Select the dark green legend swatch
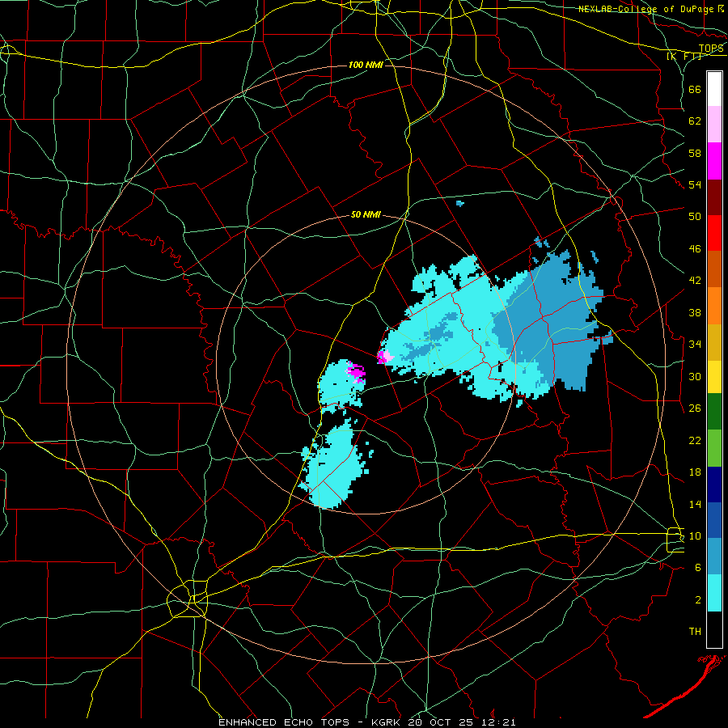 click(x=714, y=412)
